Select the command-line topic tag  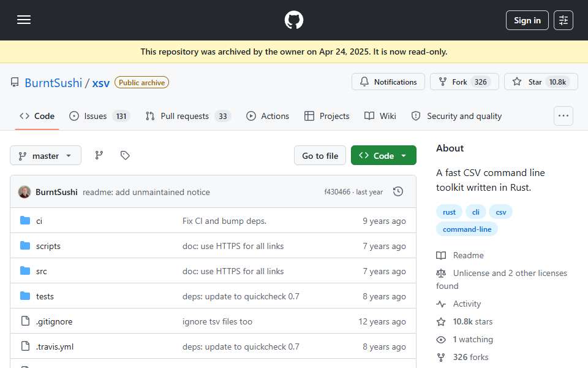tap(467, 229)
